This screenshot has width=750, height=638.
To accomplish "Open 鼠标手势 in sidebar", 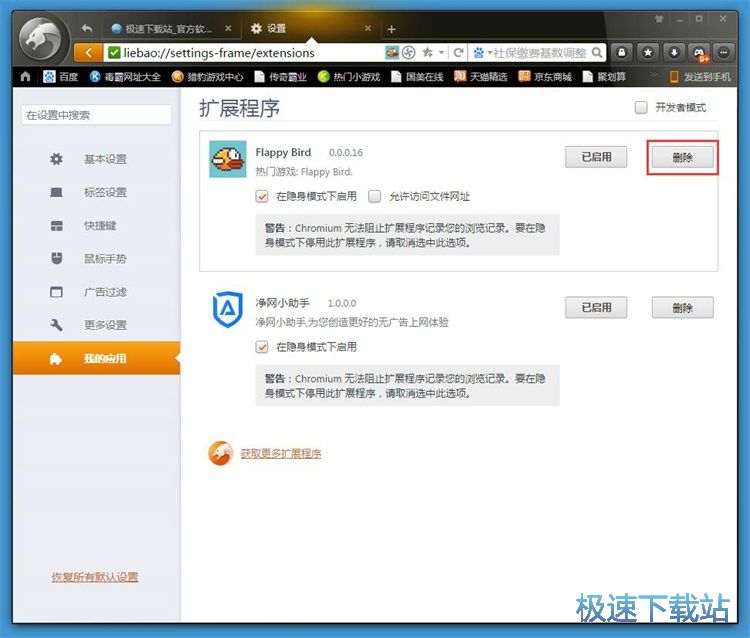I will pyautogui.click(x=97, y=259).
